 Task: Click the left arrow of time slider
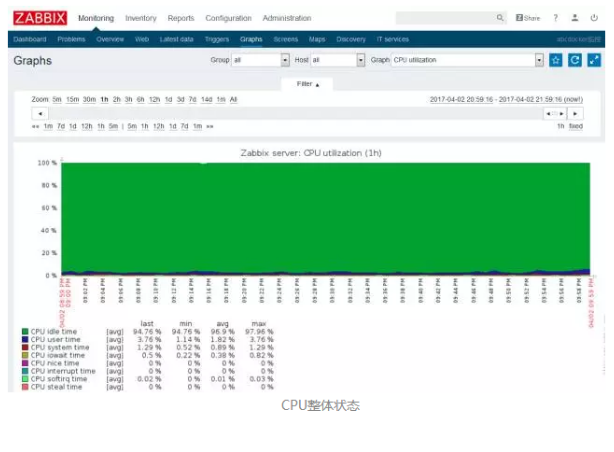(40, 114)
